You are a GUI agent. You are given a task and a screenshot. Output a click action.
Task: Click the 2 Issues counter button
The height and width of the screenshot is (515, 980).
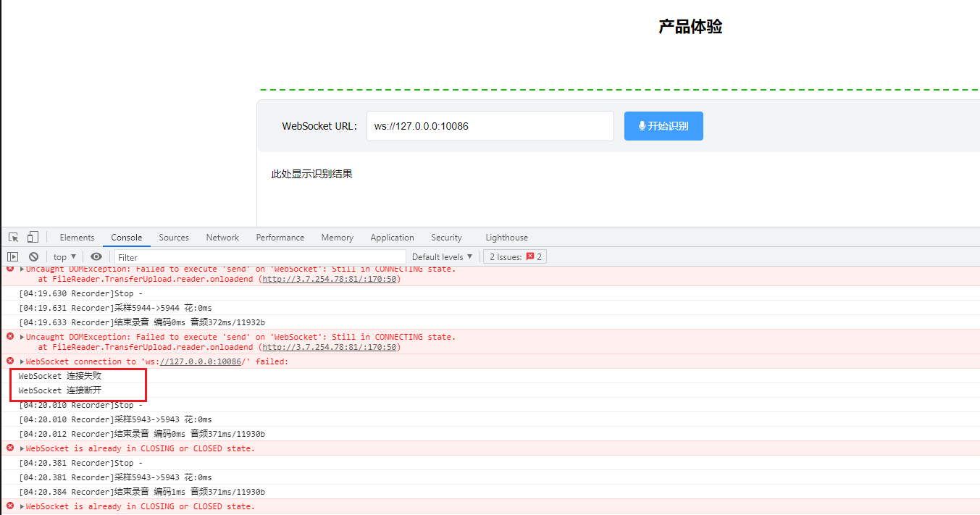[x=514, y=256]
